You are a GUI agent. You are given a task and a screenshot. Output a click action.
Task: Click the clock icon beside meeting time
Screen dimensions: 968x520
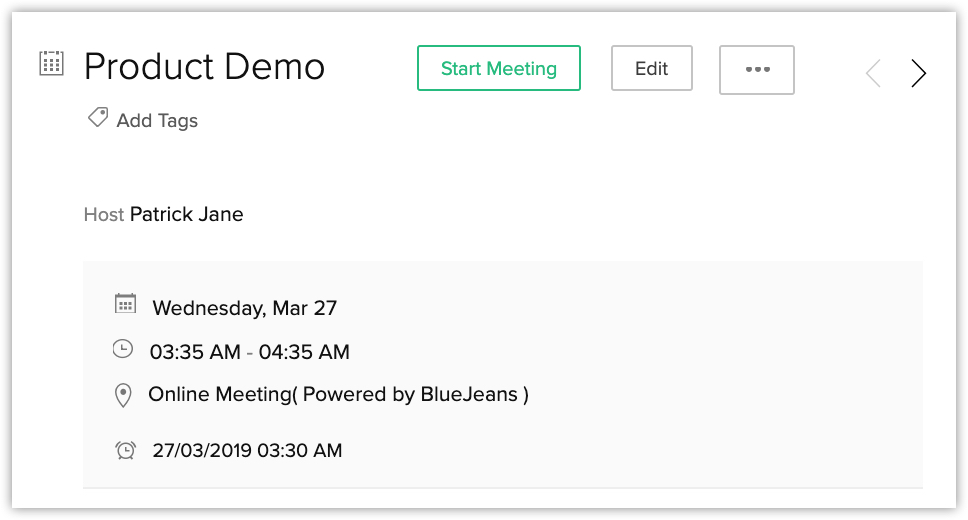[x=122, y=349]
